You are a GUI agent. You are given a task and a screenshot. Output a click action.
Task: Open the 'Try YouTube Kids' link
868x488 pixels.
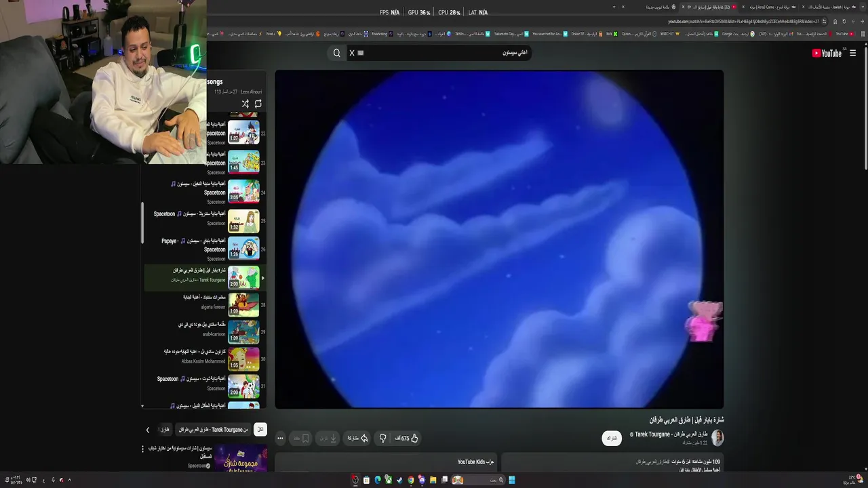[x=475, y=462]
